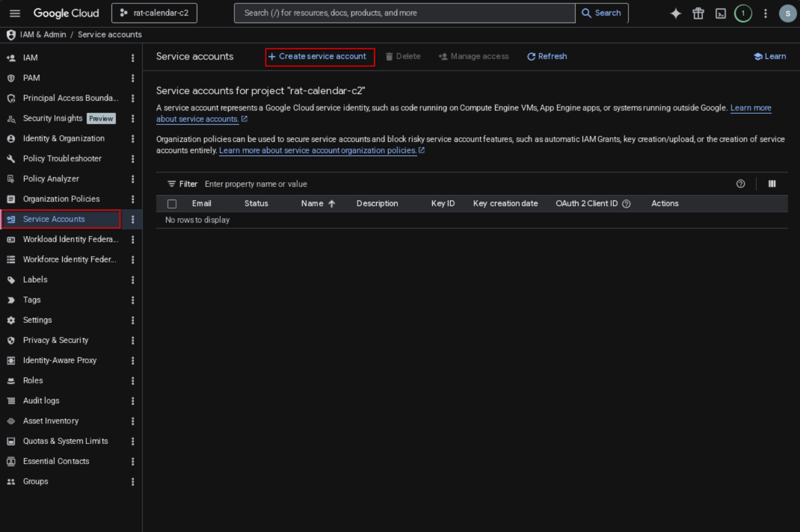Click the Filter icon
The image size is (800, 532).
(x=172, y=184)
